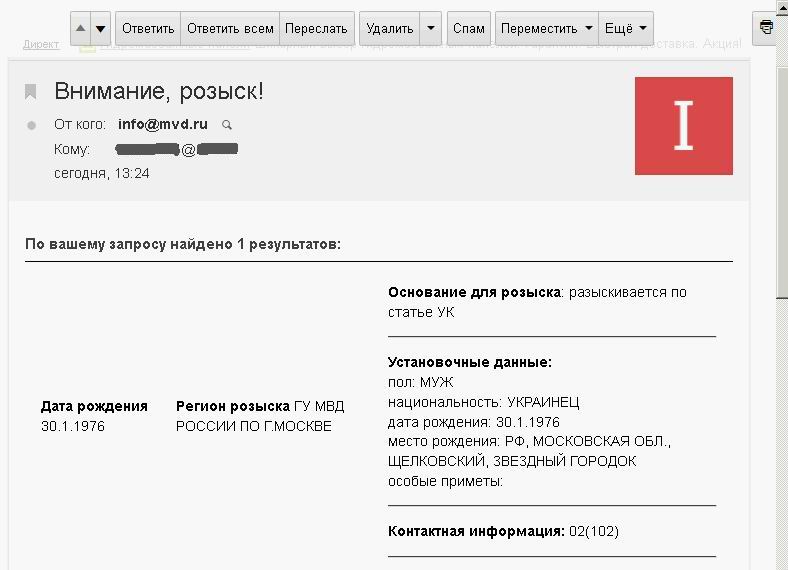Reply using the Ответить button
The width and height of the screenshot is (788, 570).
(148, 29)
